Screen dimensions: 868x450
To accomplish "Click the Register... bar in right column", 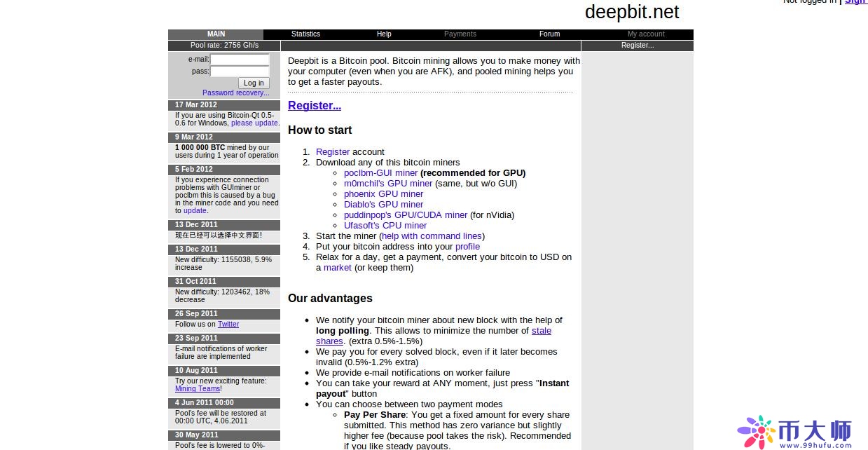I will click(x=637, y=46).
